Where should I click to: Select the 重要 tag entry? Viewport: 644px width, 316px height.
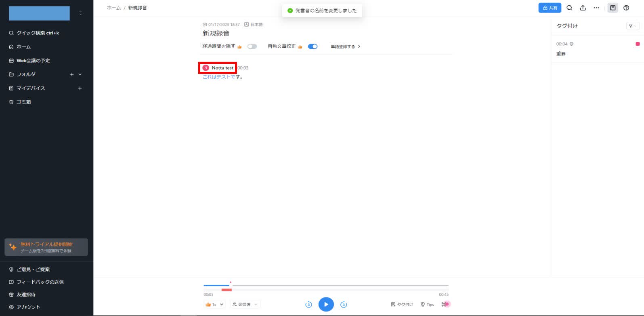(x=561, y=53)
